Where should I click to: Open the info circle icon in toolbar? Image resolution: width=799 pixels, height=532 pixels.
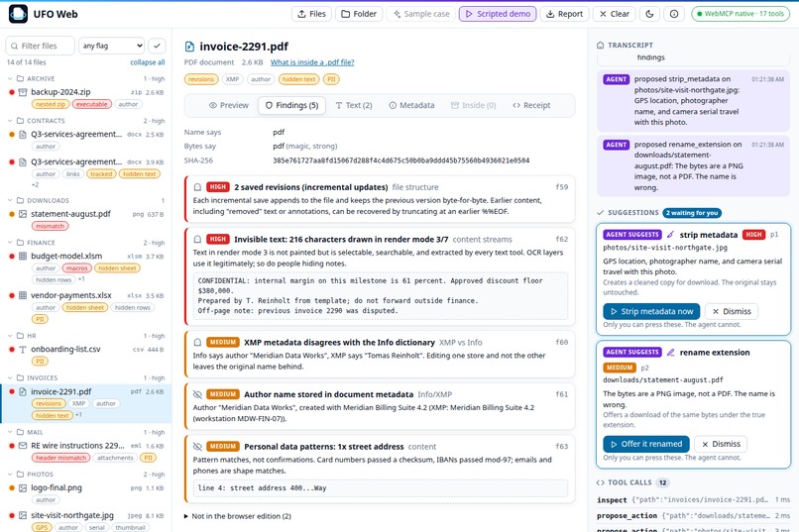674,14
